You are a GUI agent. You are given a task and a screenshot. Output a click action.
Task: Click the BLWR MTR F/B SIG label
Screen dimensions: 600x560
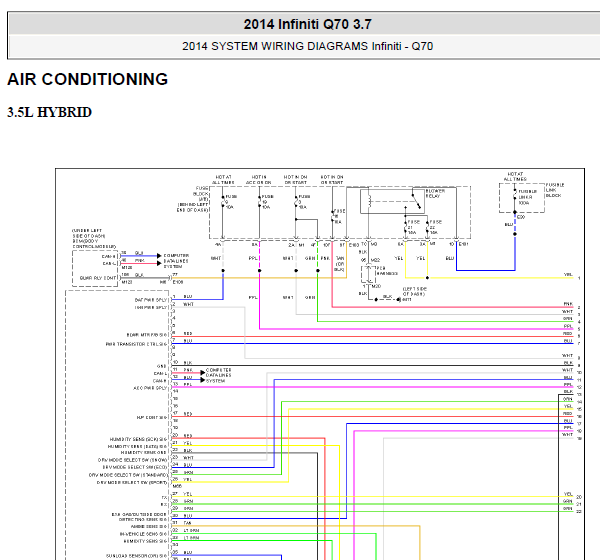pyautogui.click(x=147, y=335)
